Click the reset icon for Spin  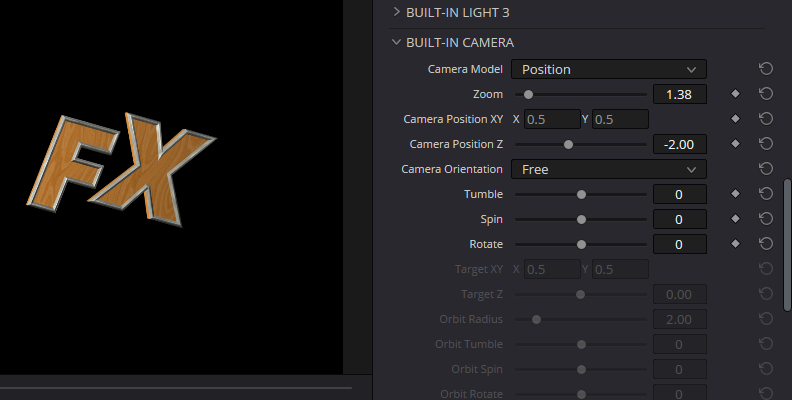pyautogui.click(x=766, y=219)
